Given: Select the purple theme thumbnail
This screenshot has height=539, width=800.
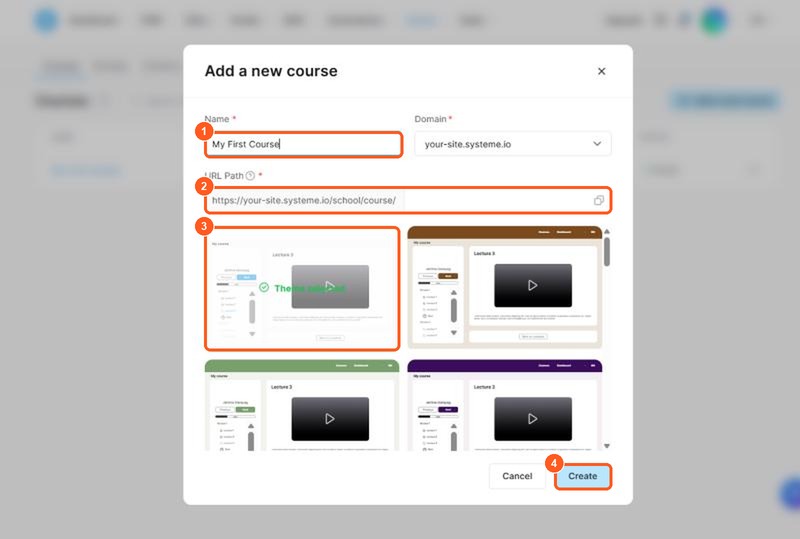Looking at the screenshot, I should coord(505,405).
